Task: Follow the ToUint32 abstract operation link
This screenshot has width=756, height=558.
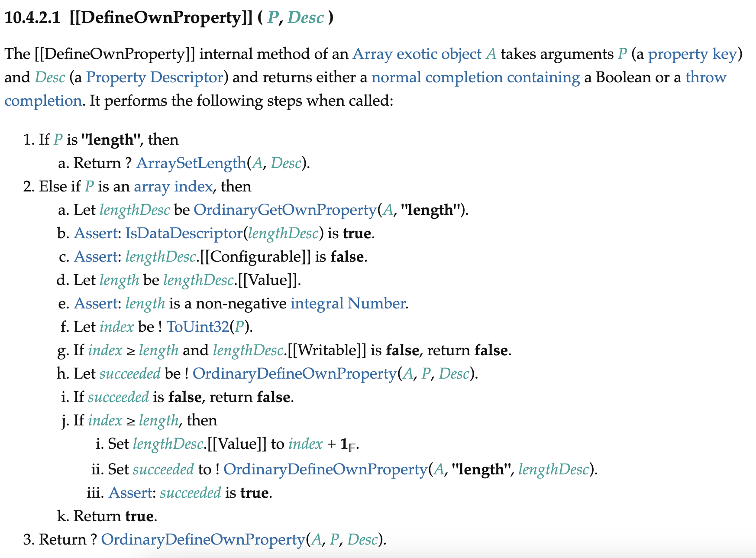Action: (x=197, y=327)
